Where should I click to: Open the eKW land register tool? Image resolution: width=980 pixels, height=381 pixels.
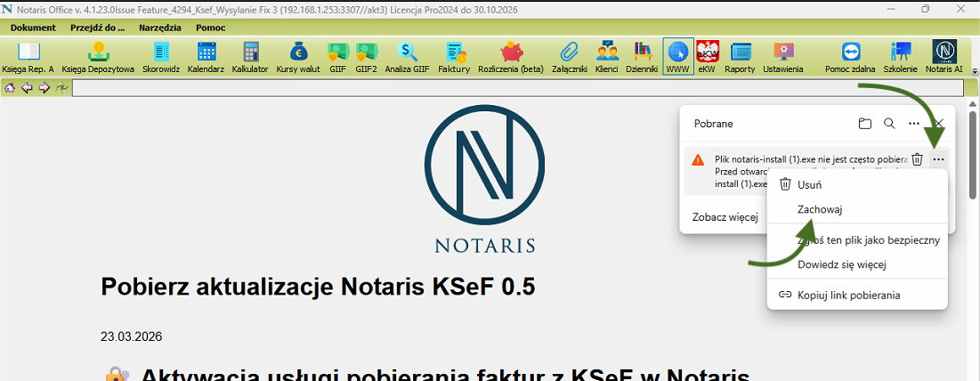[707, 56]
